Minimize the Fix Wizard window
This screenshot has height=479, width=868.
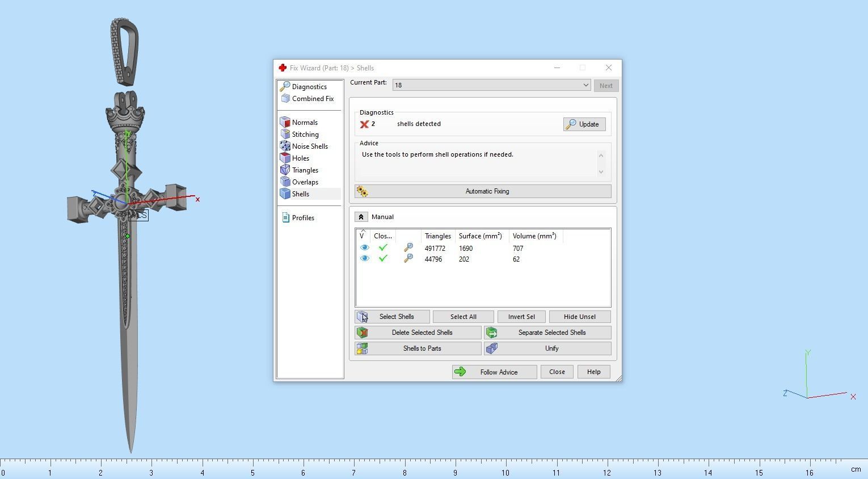click(x=557, y=68)
